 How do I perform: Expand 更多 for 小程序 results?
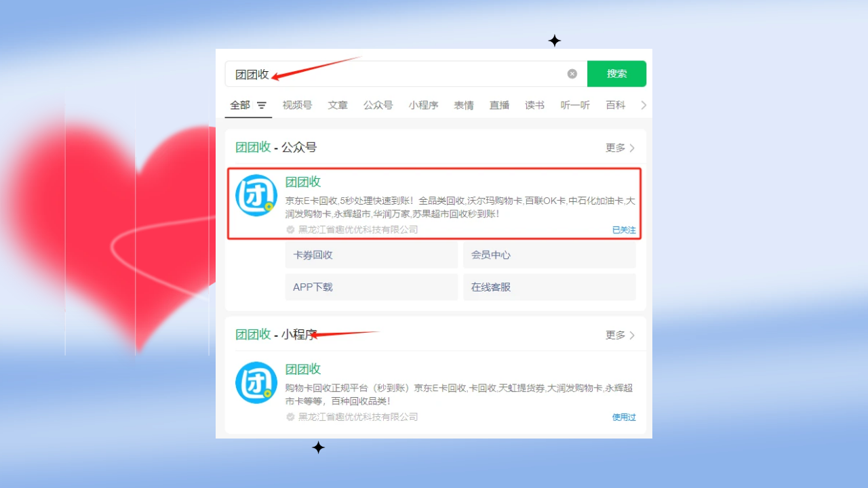click(x=620, y=335)
